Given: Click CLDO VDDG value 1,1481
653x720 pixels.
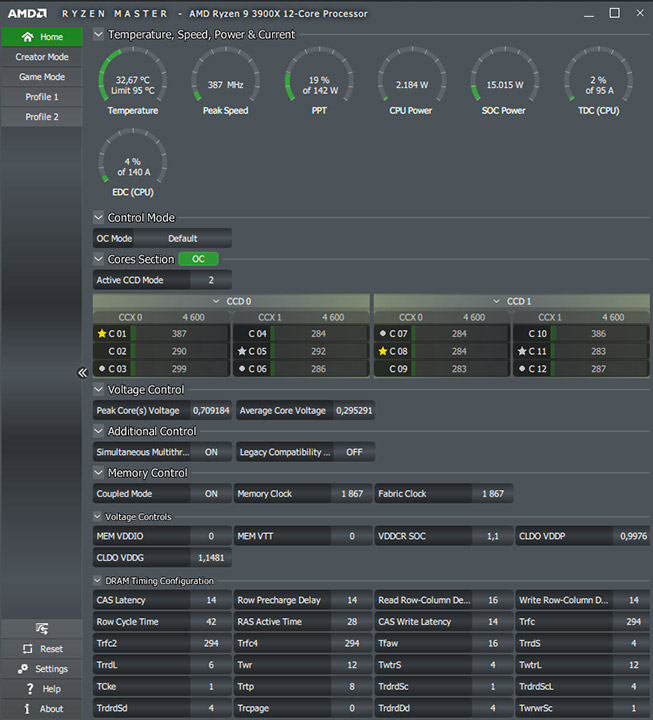Looking at the screenshot, I should 211,557.
